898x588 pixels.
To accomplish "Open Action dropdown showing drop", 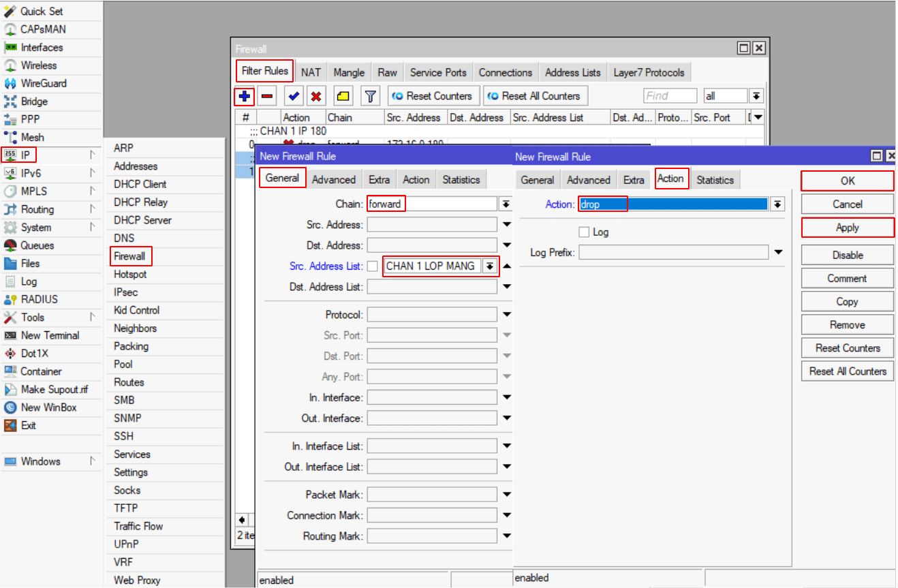I will coord(777,204).
